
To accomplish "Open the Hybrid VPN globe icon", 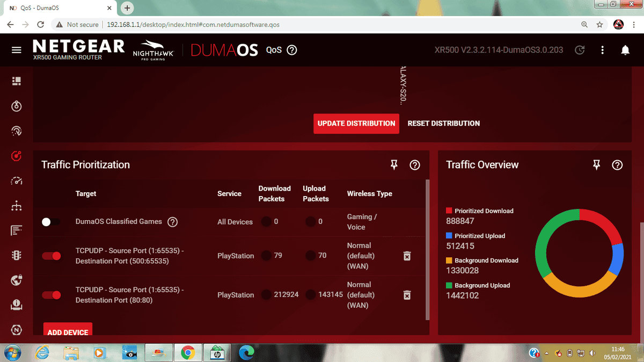I will point(17,280).
